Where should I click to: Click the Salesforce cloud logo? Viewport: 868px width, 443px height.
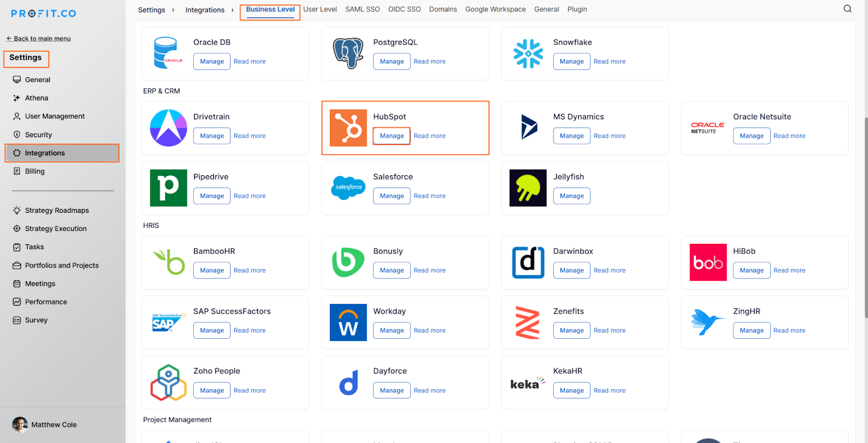coord(348,188)
